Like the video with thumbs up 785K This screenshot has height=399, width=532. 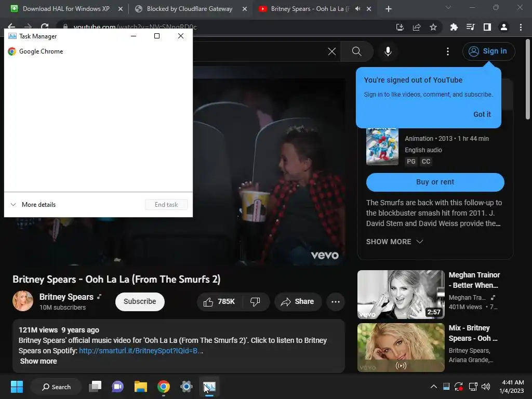[220, 302]
